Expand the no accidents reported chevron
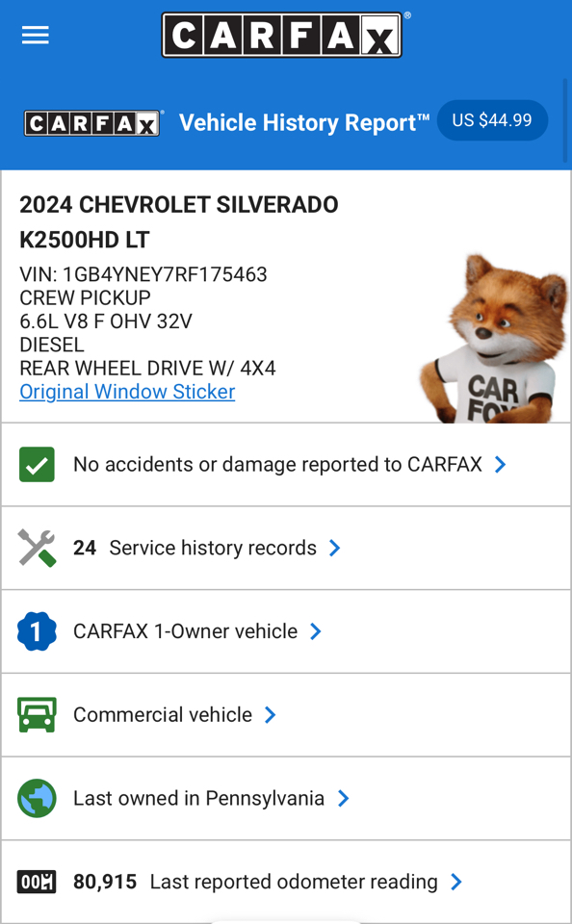 click(x=500, y=464)
